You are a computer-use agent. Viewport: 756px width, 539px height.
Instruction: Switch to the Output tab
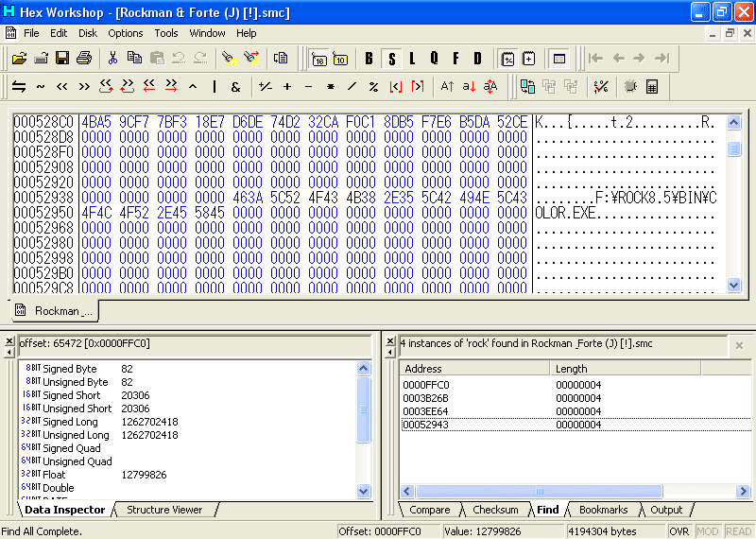coord(666,510)
